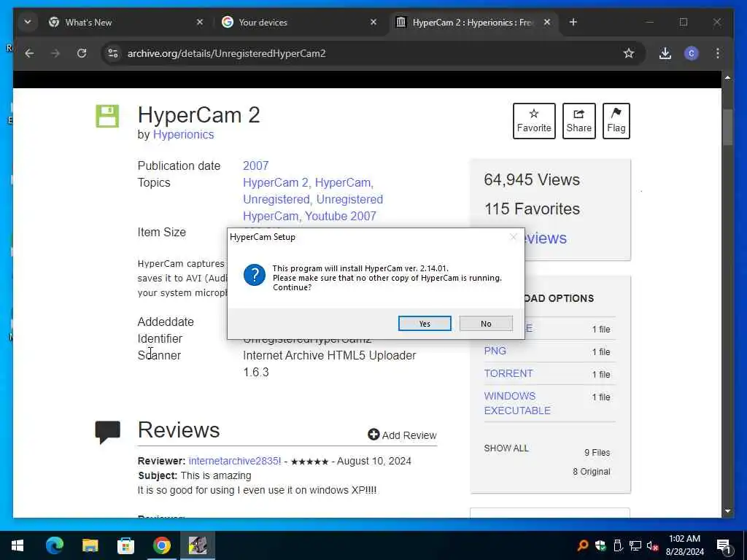Open a new browser tab

573,22
